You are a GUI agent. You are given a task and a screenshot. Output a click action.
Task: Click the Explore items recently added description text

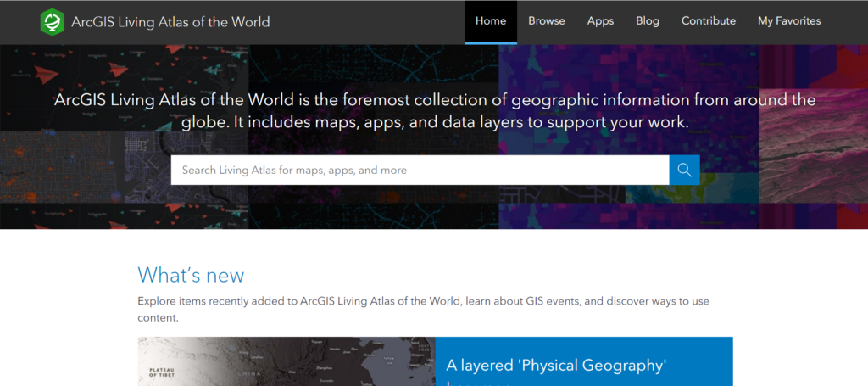pyautogui.click(x=424, y=310)
